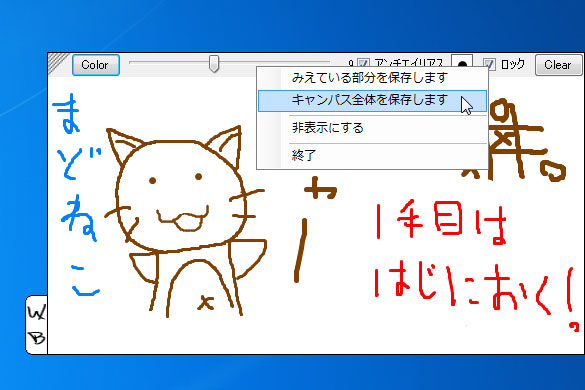Select 非表示にする from context menu
This screenshot has height=390, width=585.
[x=372, y=128]
